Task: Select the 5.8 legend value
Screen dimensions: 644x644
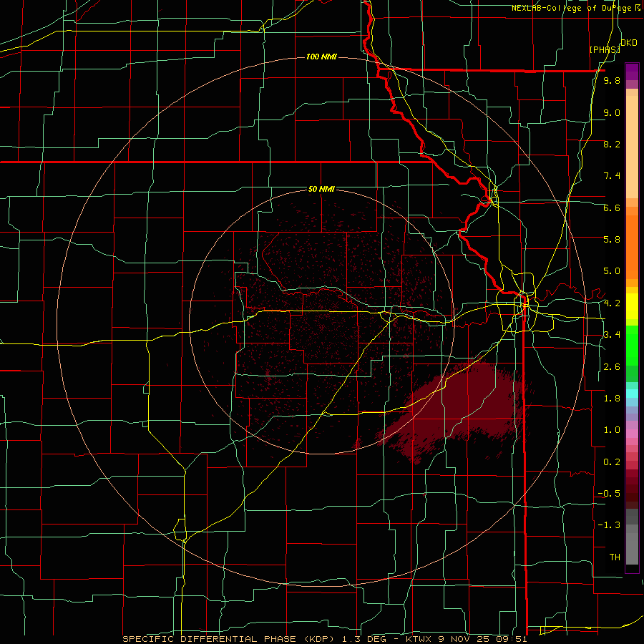Action: 612,239
